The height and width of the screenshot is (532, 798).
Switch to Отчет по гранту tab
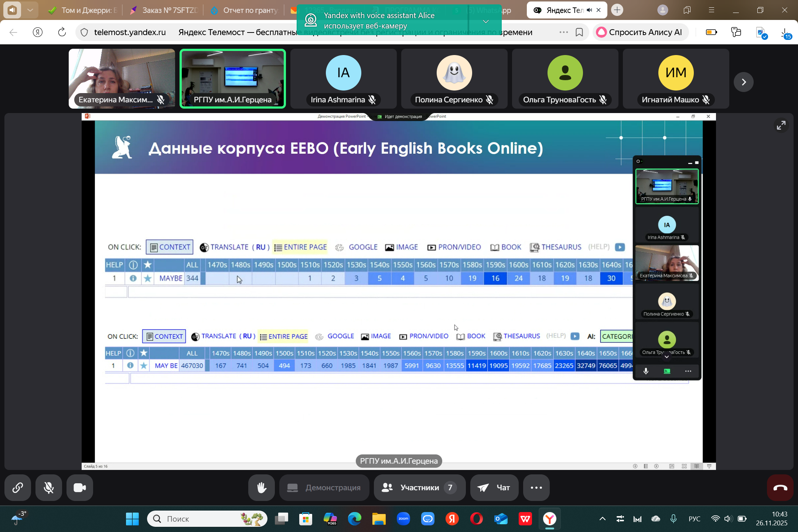click(246, 10)
